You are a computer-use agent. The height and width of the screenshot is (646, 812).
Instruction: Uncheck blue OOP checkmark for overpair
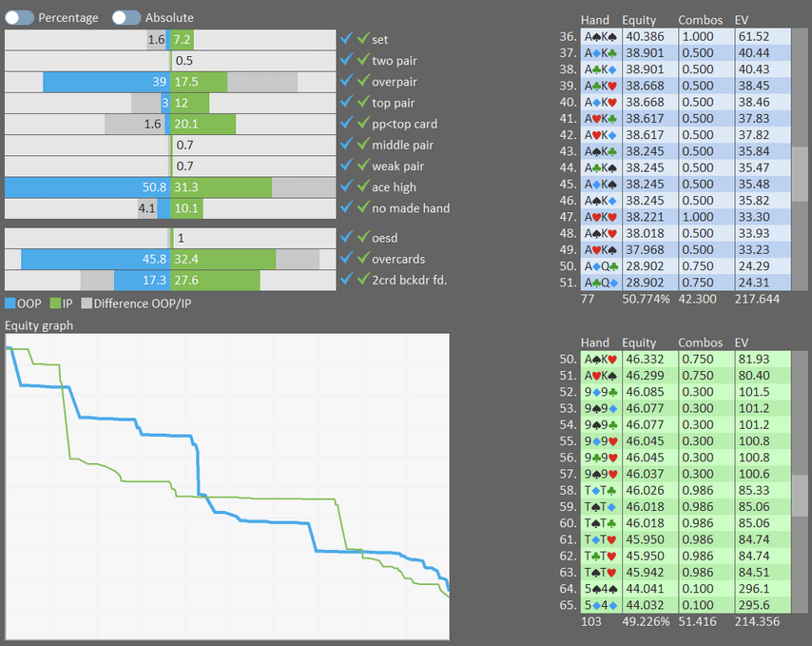pos(346,81)
